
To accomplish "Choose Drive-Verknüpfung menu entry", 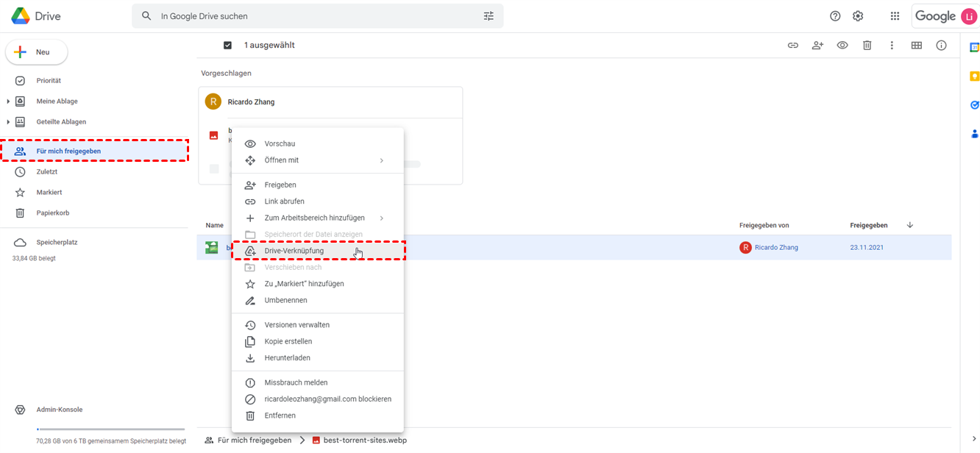I will pos(317,251).
